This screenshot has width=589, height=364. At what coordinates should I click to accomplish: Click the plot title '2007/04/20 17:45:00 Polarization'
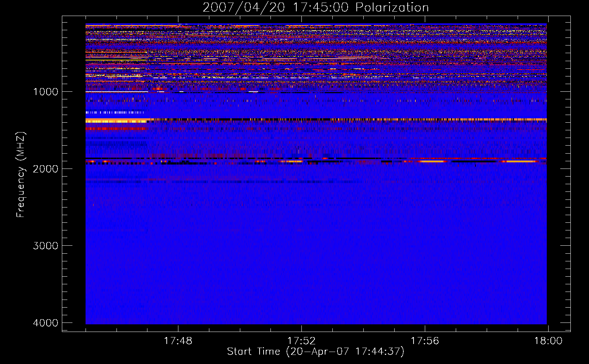pyautogui.click(x=316, y=8)
